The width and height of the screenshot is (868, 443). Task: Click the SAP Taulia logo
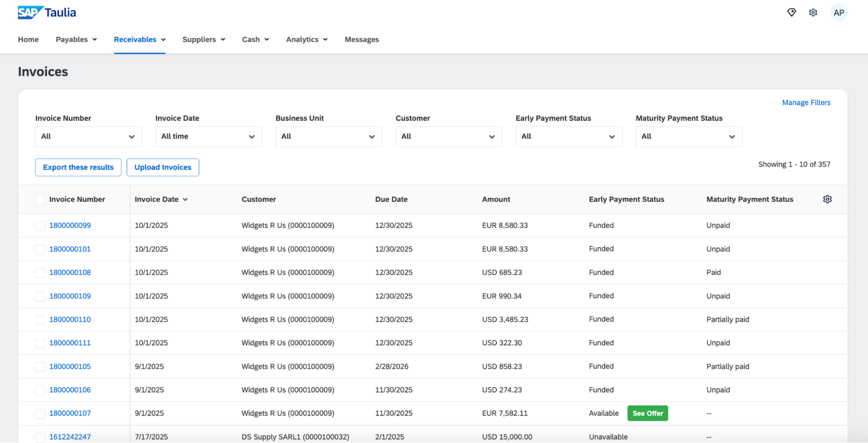[47, 13]
